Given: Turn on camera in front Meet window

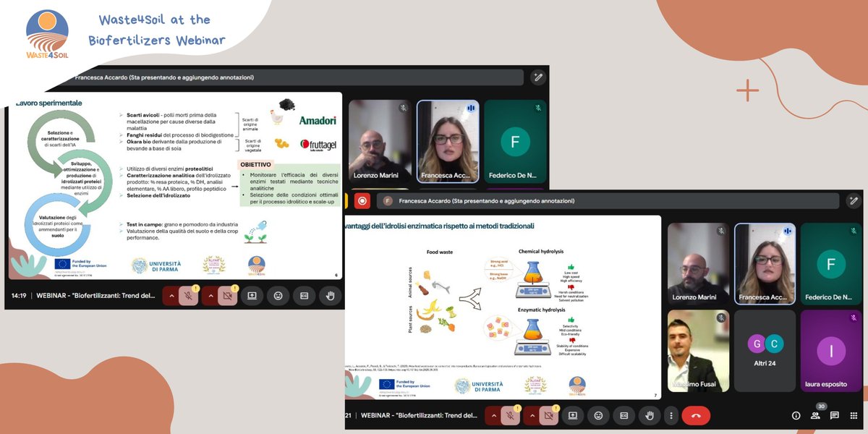Looking at the screenshot, I should coord(550,415).
